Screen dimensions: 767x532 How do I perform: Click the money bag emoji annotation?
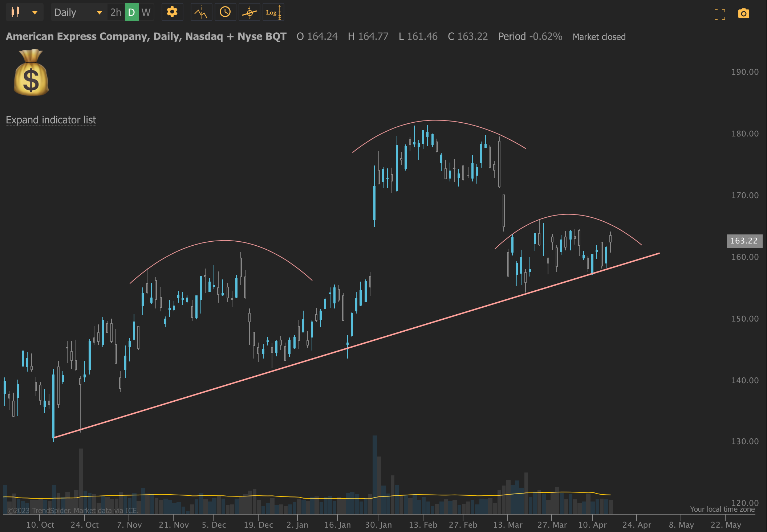(31, 73)
